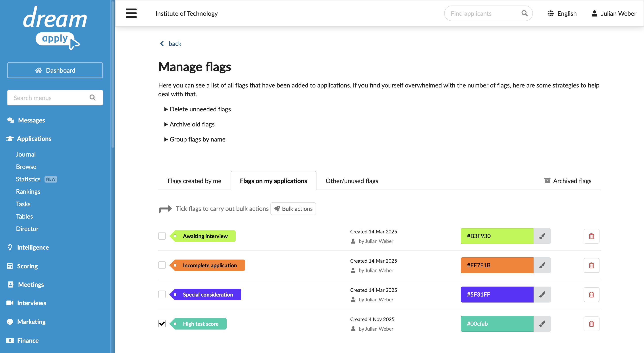Click the Intelligence lightbulb icon
This screenshot has width=644, height=353.
(x=10, y=247)
